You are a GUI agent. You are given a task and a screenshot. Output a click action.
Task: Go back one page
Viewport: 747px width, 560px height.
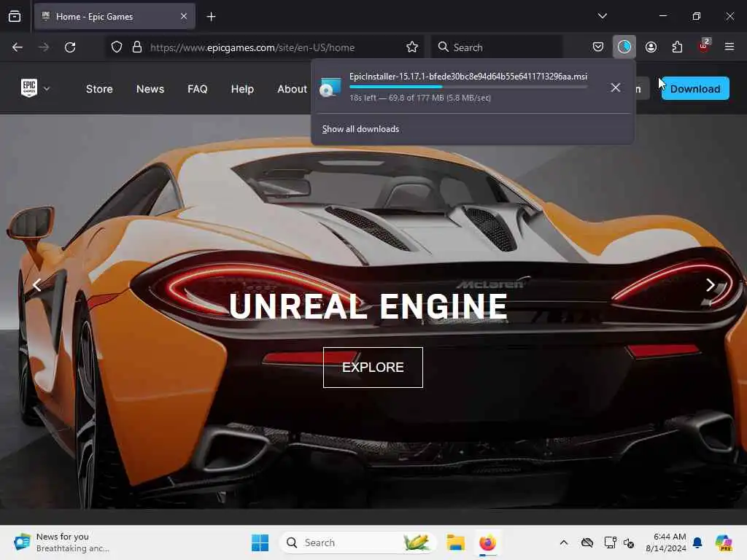18,47
